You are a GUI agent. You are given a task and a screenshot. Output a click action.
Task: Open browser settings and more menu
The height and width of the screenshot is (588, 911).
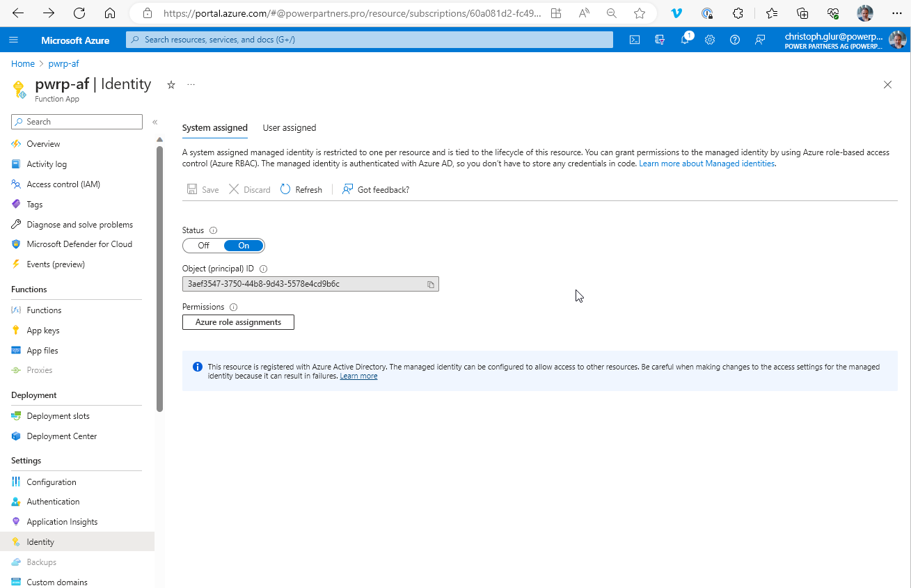pyautogui.click(x=896, y=13)
